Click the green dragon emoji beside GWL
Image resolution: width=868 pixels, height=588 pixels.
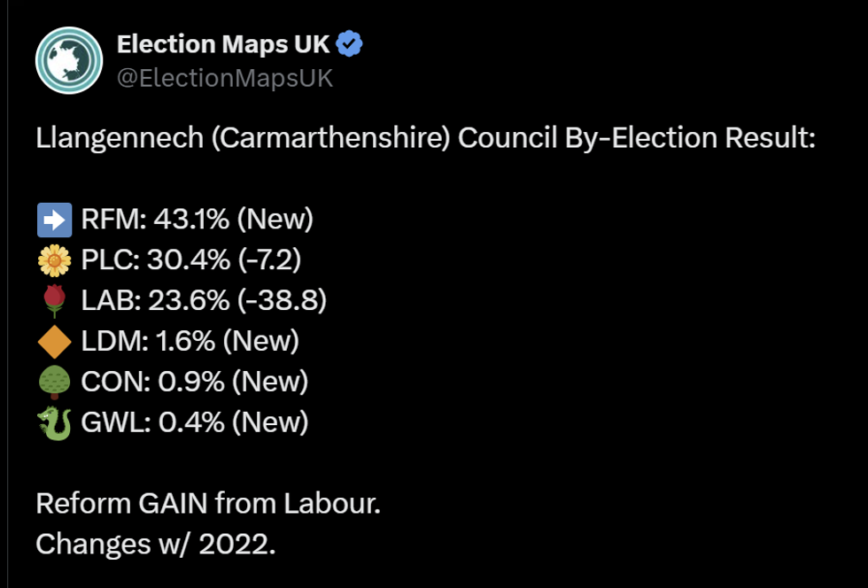[54, 422]
